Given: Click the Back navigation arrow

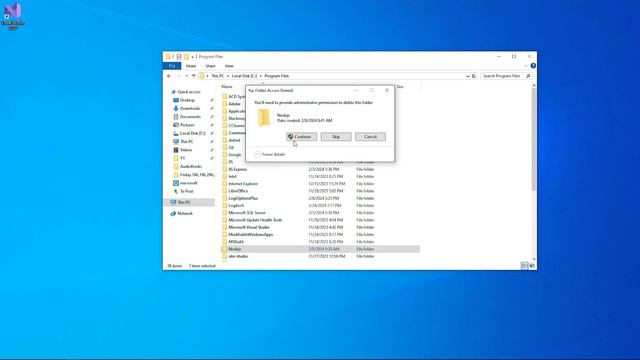Looking at the screenshot, I should coord(169,76).
